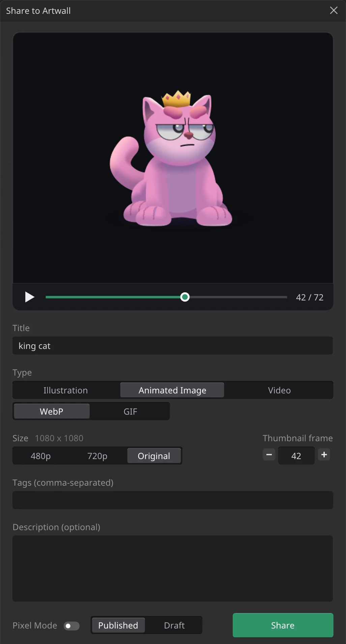Set size to Original
This screenshot has width=346, height=644.
(154, 456)
